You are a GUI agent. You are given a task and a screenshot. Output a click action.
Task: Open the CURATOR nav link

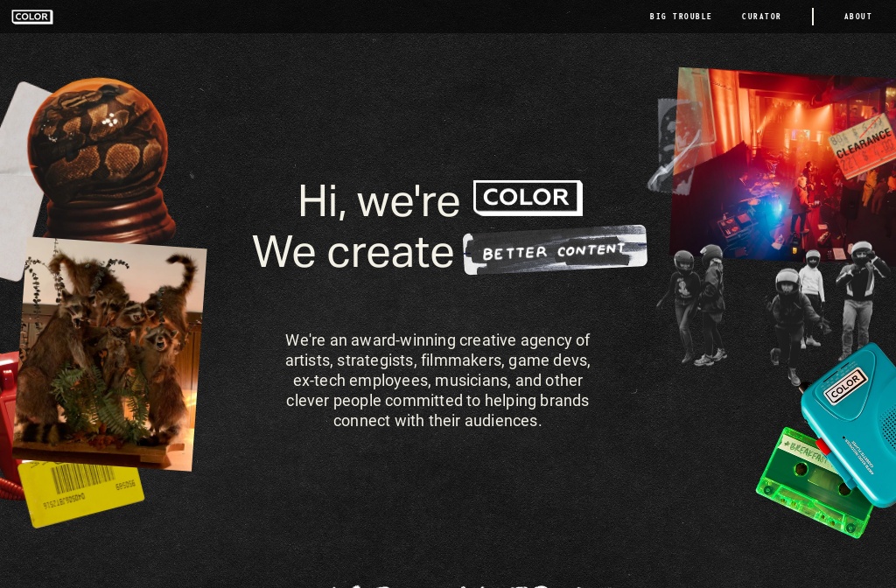coord(761,17)
